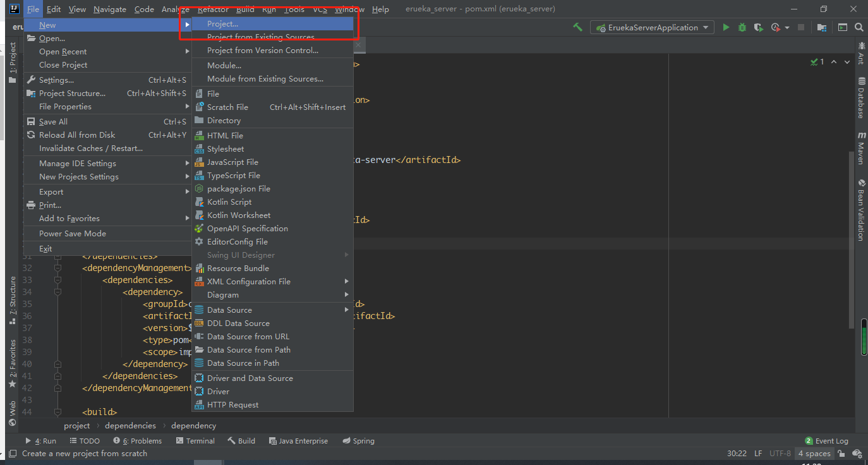Click the inspector icon in status bar
The width and height of the screenshot is (868, 465).
tap(857, 454)
